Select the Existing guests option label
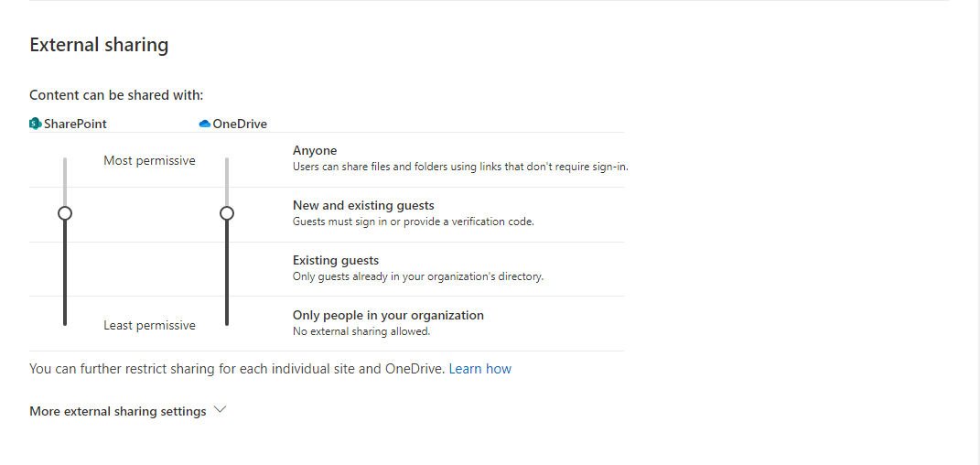Image resolution: width=980 pixels, height=465 pixels. coord(336,260)
